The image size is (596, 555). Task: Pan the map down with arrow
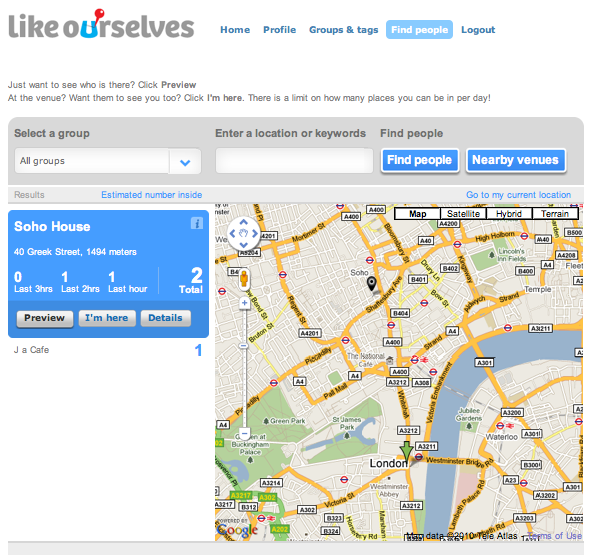pyautogui.click(x=244, y=245)
